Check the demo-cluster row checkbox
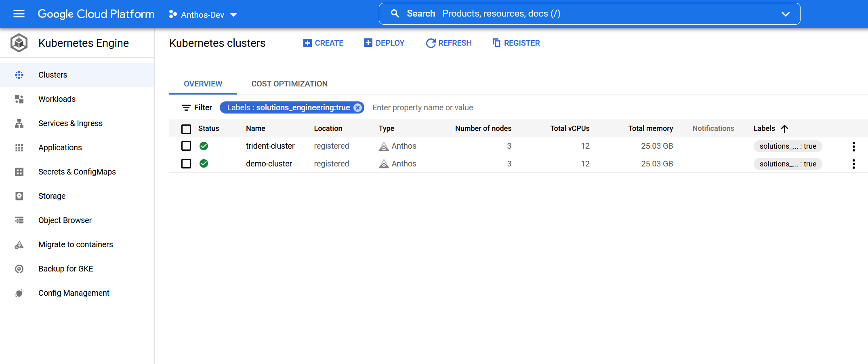 (x=186, y=164)
